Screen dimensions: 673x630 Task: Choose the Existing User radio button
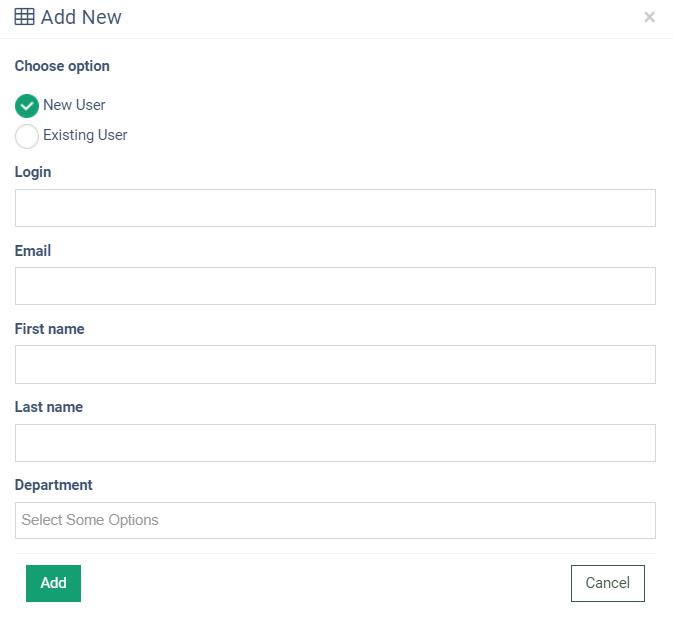pyautogui.click(x=27, y=136)
